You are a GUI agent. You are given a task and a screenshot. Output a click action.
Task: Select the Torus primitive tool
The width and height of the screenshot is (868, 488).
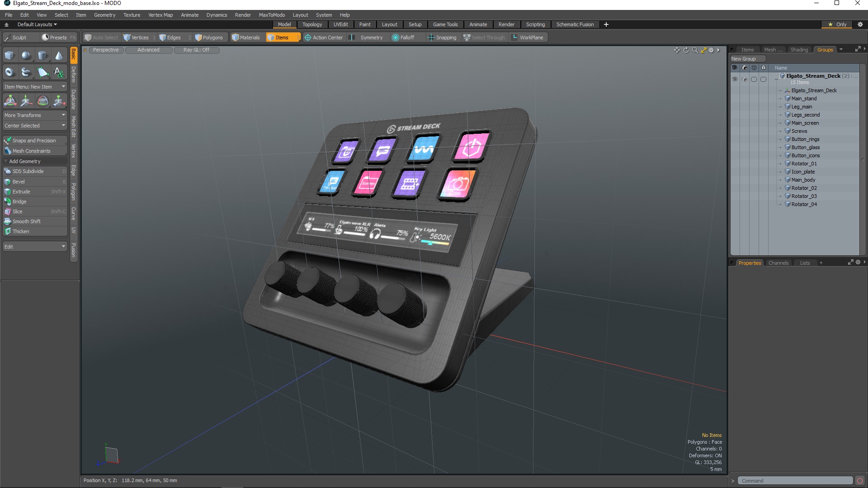pyautogui.click(x=9, y=72)
